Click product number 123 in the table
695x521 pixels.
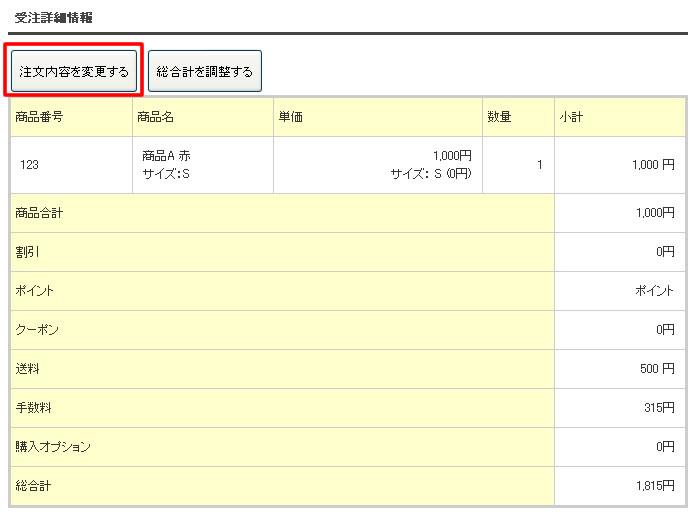pos(30,165)
